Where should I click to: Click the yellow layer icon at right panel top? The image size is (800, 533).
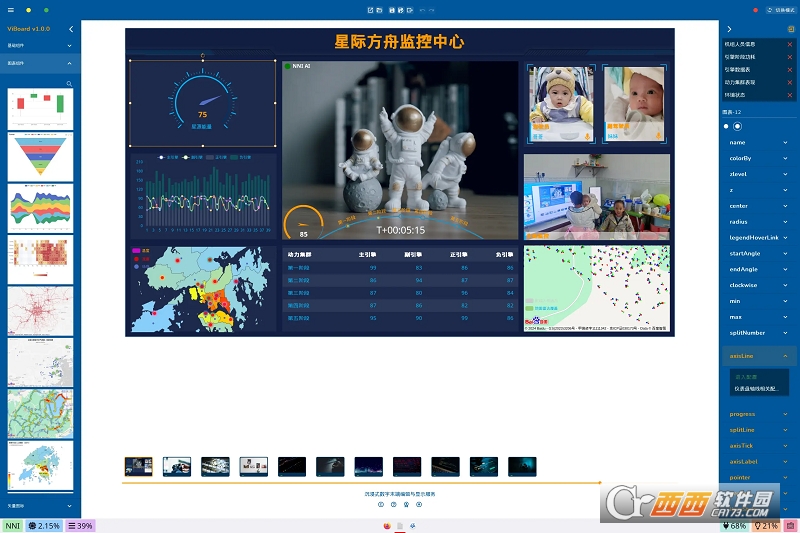coord(790,29)
